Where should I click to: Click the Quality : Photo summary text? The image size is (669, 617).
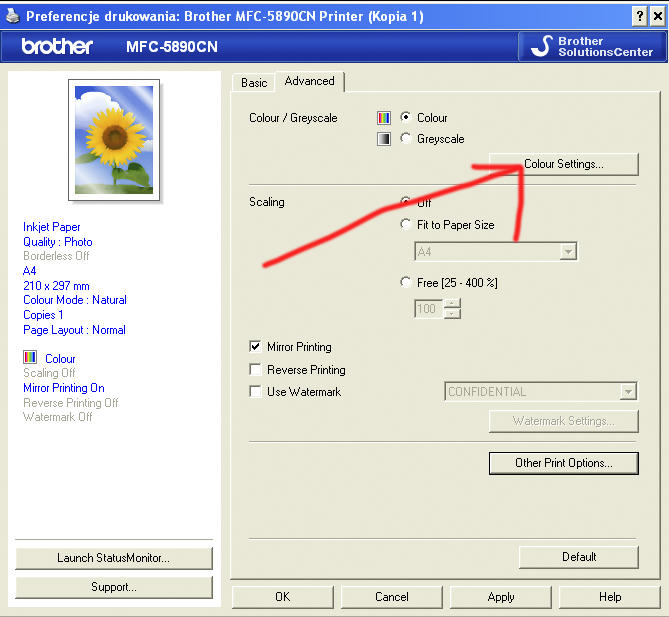click(58, 242)
